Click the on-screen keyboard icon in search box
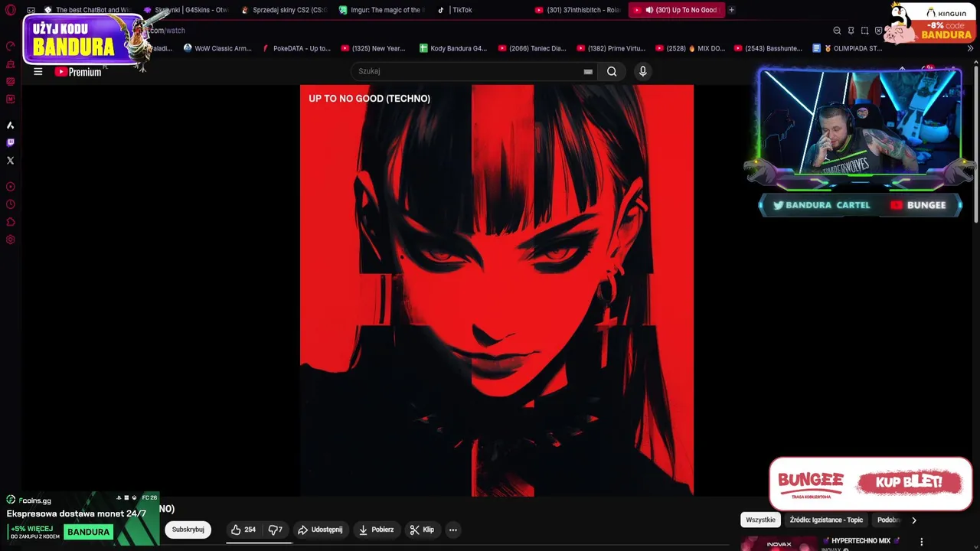The height and width of the screenshot is (551, 980). (x=588, y=71)
